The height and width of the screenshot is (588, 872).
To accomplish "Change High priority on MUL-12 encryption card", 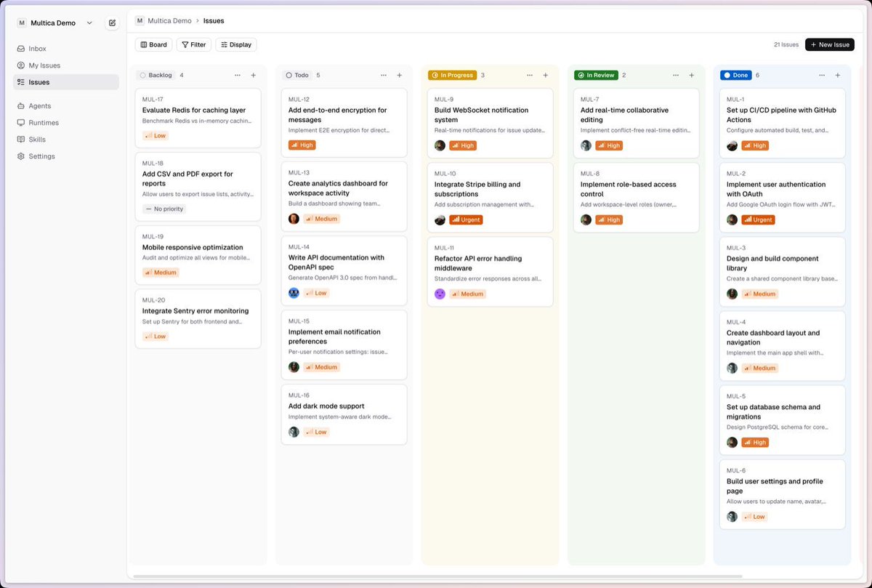I will point(302,145).
